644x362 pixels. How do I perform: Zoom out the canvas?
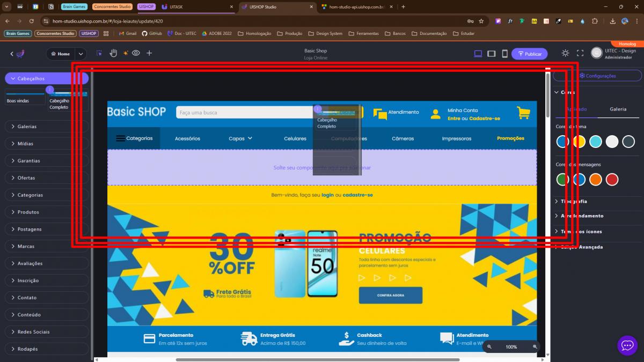pyautogui.click(x=489, y=347)
